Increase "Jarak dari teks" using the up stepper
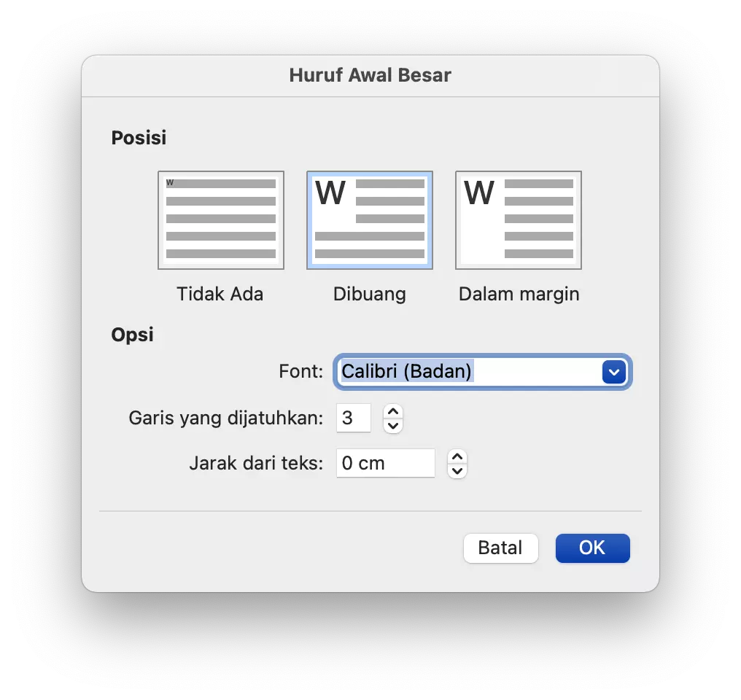 [x=457, y=457]
